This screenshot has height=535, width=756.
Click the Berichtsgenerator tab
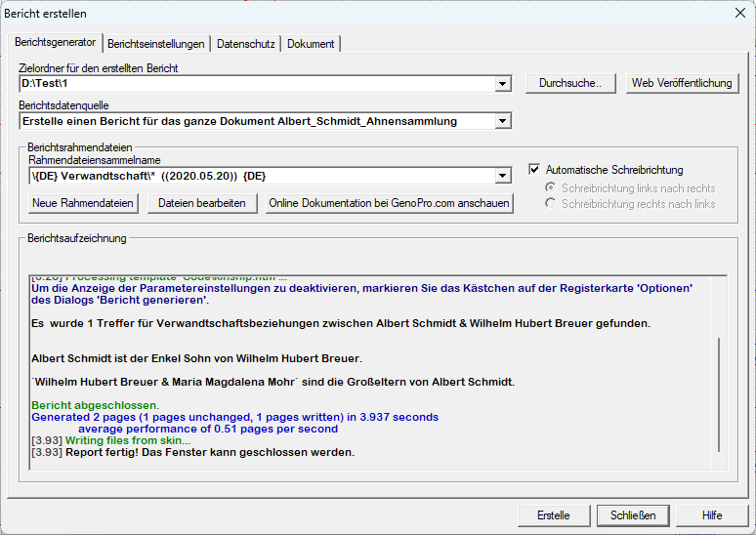coord(56,43)
